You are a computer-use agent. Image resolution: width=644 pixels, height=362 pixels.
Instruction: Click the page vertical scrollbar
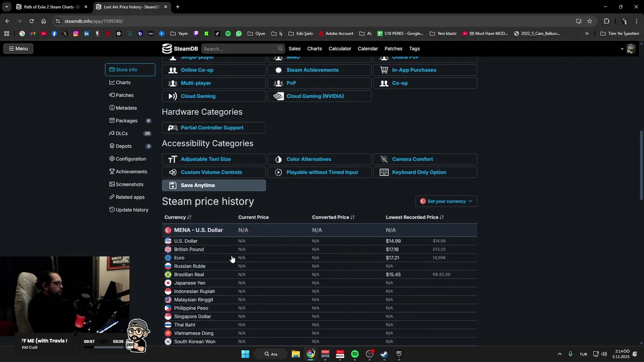click(x=641, y=166)
